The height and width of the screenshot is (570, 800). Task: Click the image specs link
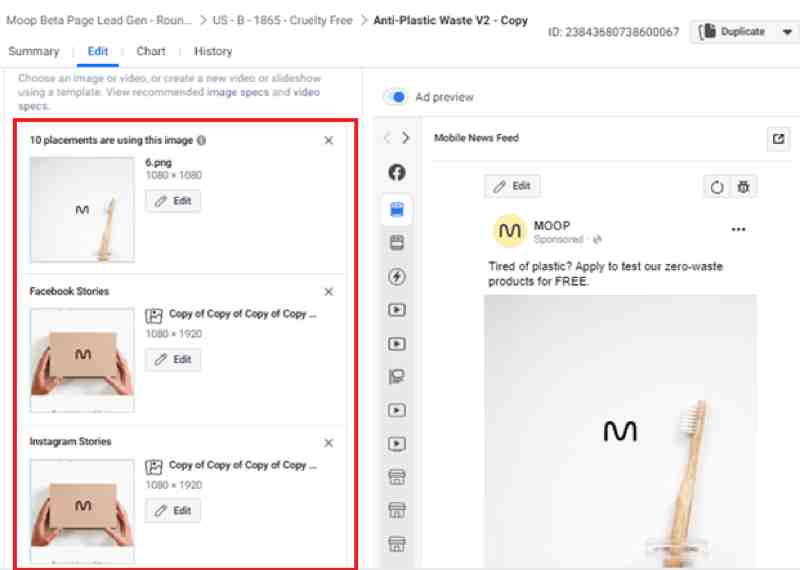point(238,92)
